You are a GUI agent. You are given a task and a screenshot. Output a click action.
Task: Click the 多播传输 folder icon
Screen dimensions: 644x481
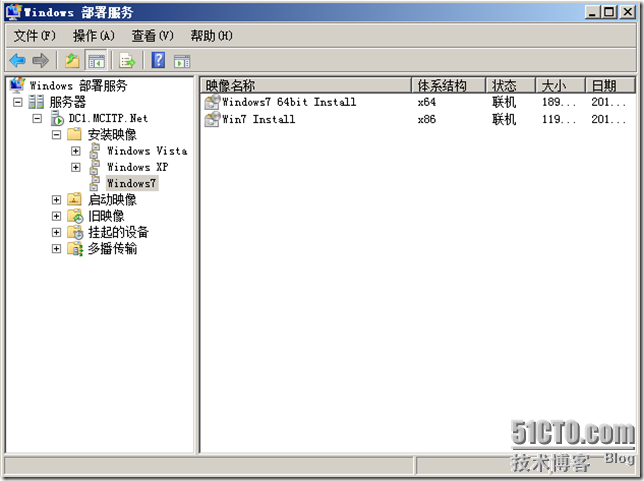coord(75,249)
